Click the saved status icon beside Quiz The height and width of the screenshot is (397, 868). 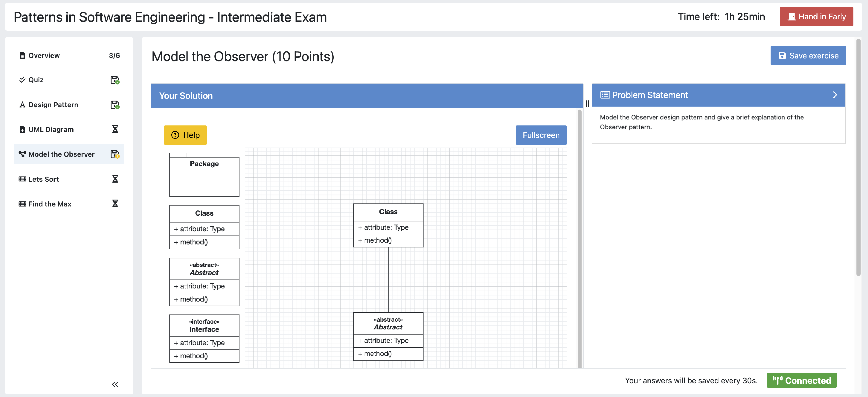tap(115, 80)
